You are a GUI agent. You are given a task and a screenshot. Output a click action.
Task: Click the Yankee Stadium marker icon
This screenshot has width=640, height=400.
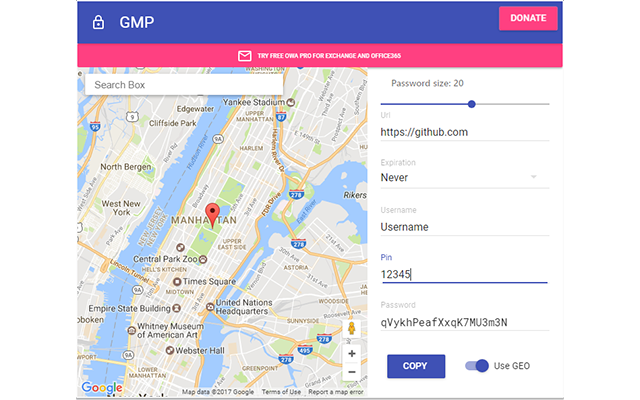pyautogui.click(x=291, y=102)
